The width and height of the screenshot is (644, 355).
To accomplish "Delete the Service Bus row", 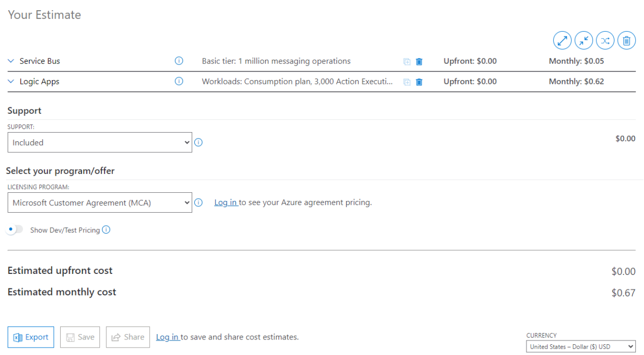I will click(x=419, y=62).
